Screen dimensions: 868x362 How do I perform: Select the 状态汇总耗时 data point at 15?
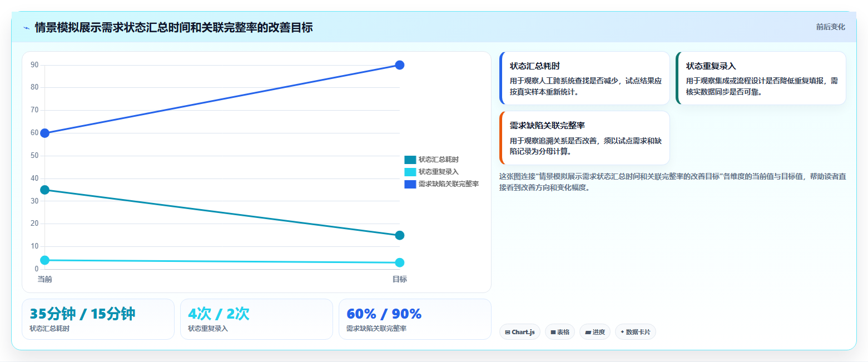[399, 235]
